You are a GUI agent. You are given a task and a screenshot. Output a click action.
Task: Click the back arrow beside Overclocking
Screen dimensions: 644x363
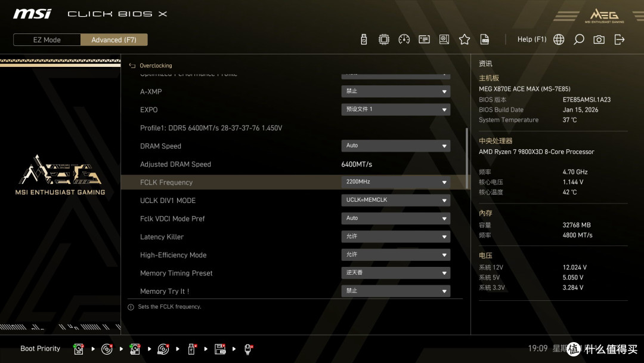pos(132,65)
